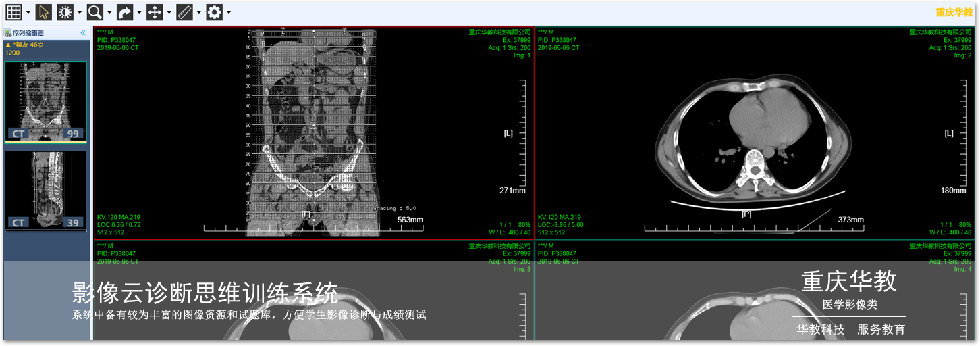Click 'LOC:0.36 / 0.72' text in first viewport
This screenshot has width=980, height=346.
119,224
